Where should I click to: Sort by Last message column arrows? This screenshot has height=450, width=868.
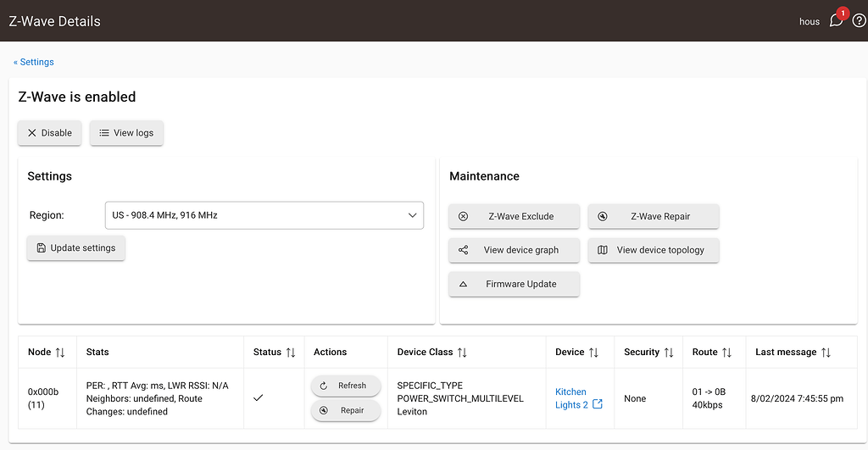pos(826,352)
